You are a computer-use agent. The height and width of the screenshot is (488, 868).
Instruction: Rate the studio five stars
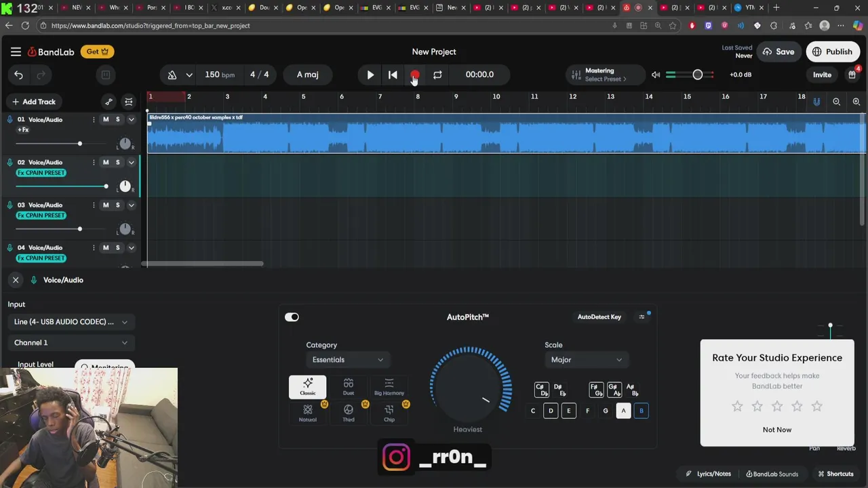pos(816,406)
